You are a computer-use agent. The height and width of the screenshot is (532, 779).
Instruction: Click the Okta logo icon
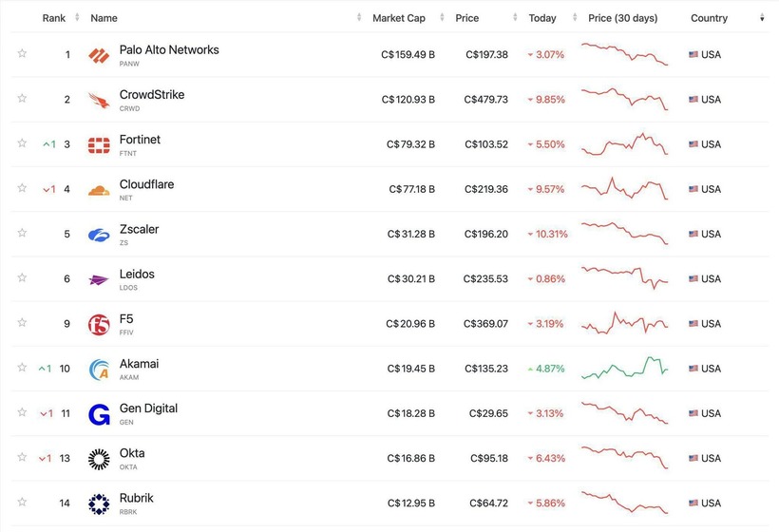(99, 459)
